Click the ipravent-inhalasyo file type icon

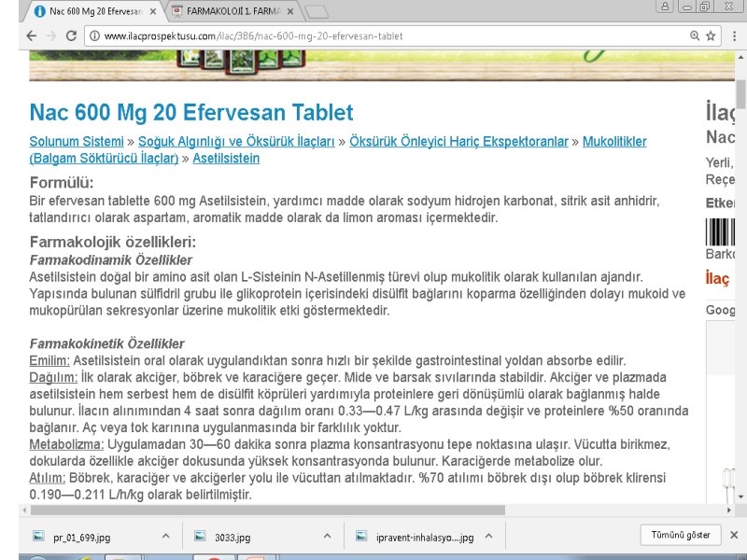click(x=361, y=536)
